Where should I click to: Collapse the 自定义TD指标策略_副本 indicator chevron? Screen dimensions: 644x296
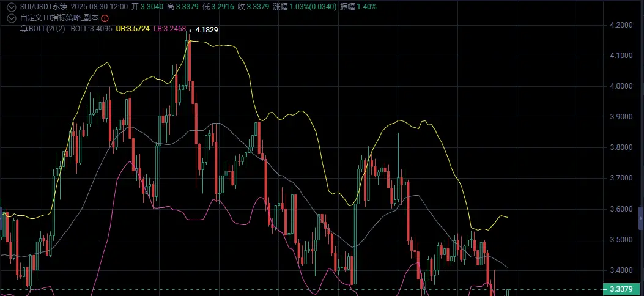[x=12, y=18]
